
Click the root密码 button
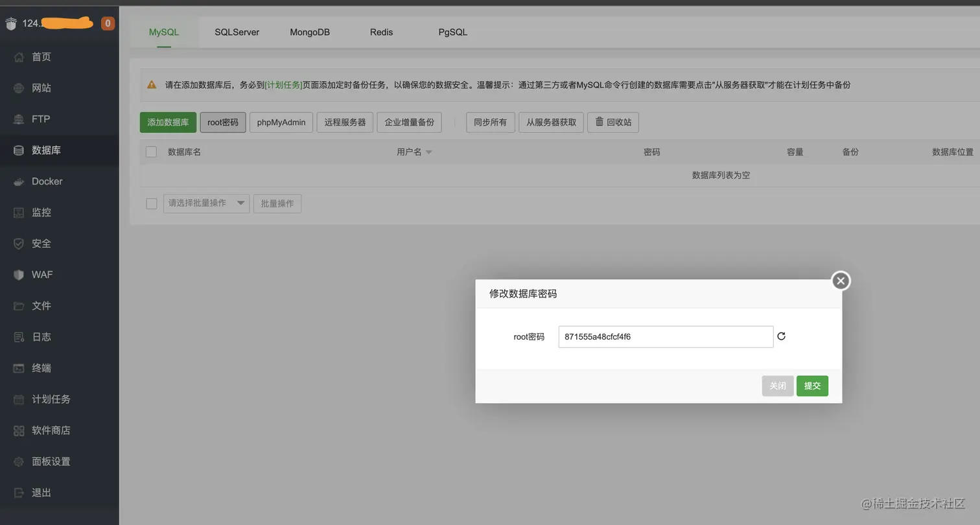click(x=223, y=122)
